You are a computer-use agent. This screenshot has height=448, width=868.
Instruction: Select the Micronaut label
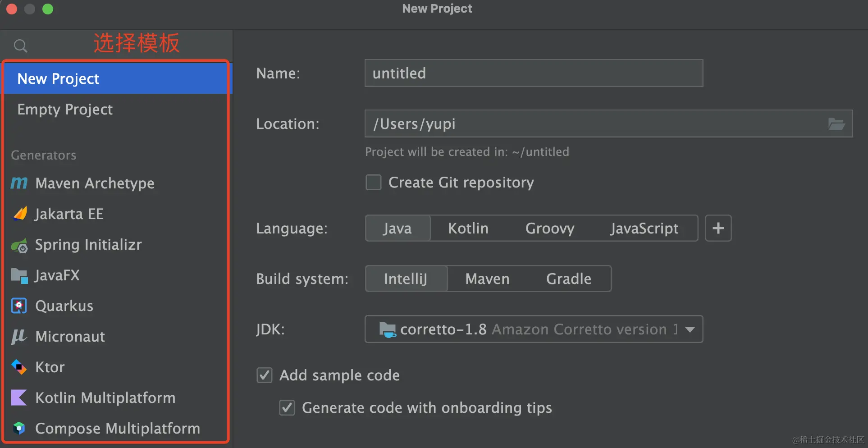point(70,337)
